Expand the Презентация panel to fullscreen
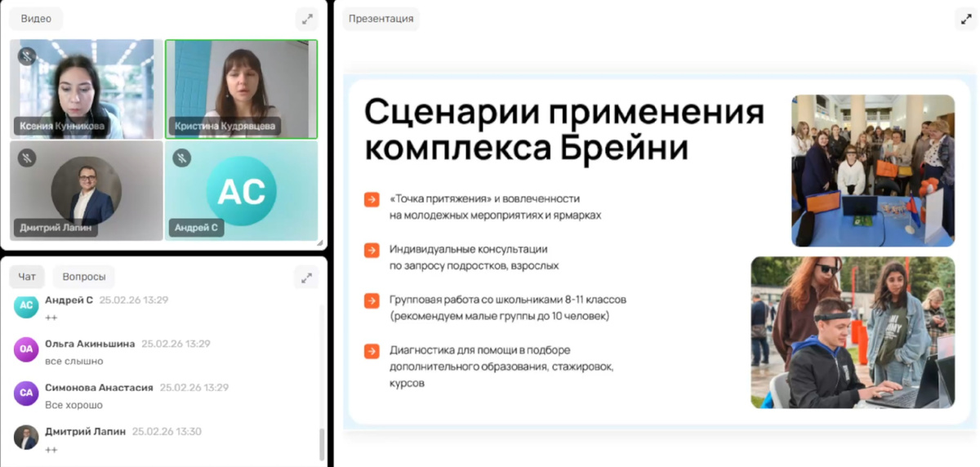Viewport: 980px width, 467px height. tap(966, 19)
